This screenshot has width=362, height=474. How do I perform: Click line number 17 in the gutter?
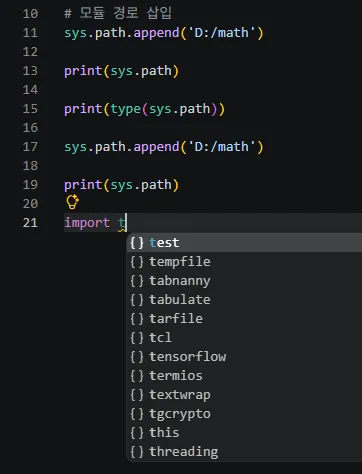pyautogui.click(x=30, y=147)
